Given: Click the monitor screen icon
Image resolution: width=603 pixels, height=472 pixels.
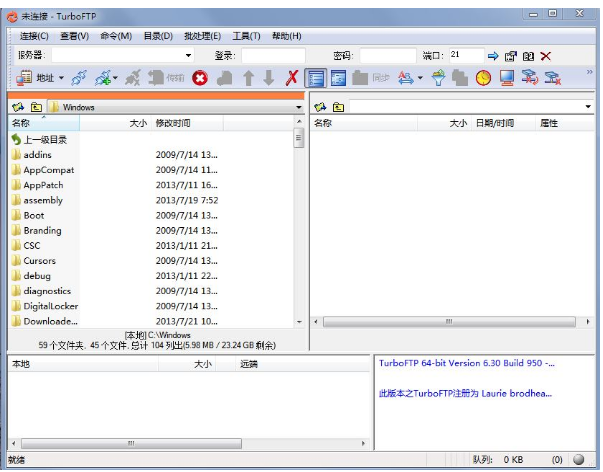Looking at the screenshot, I should point(507,78).
